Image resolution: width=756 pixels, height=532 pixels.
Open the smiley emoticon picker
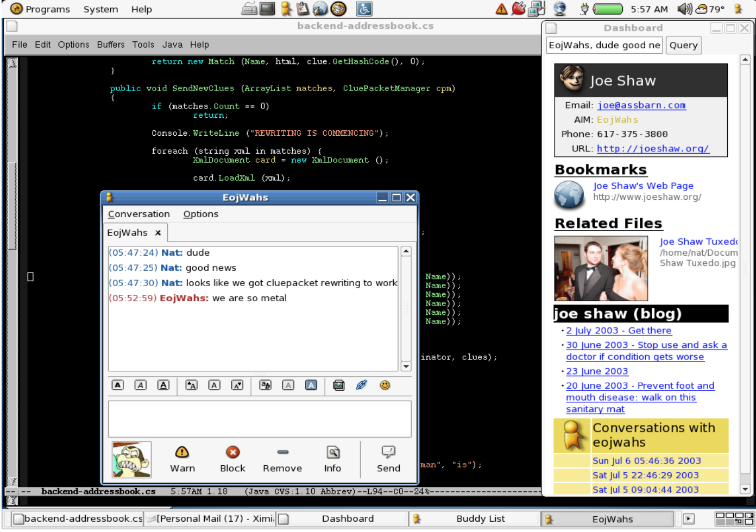click(385, 385)
